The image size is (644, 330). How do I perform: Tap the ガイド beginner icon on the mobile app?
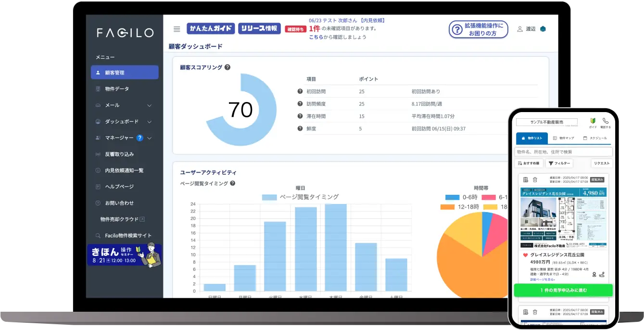point(593,121)
